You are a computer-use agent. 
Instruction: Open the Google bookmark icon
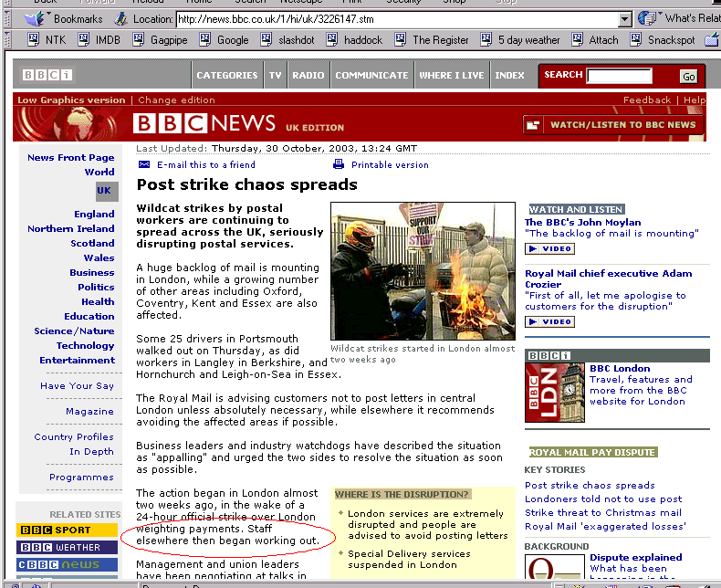click(205, 39)
